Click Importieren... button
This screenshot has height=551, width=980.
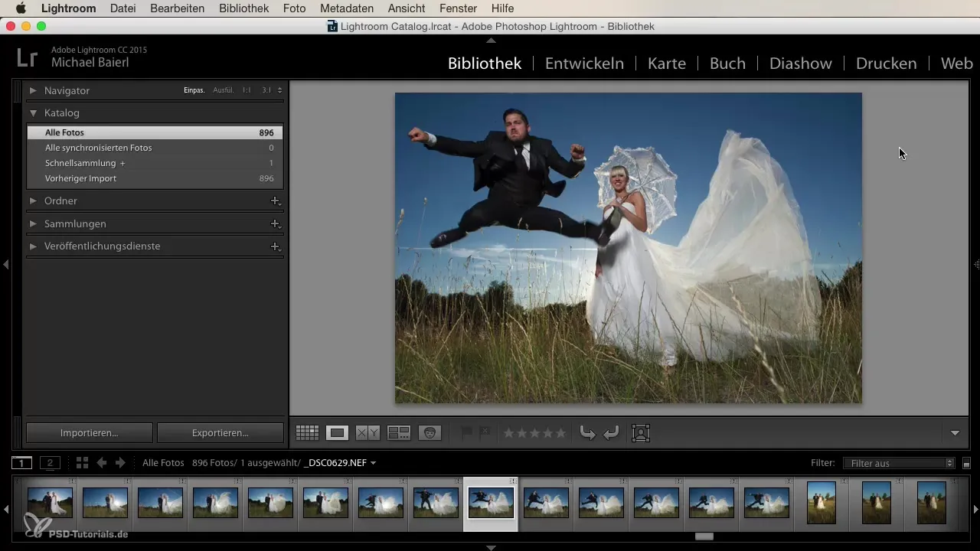tap(90, 432)
